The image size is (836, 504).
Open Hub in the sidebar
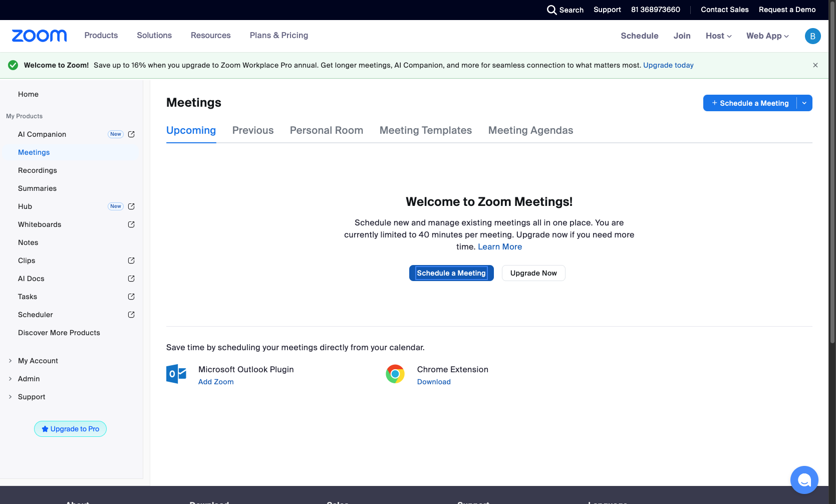25,206
